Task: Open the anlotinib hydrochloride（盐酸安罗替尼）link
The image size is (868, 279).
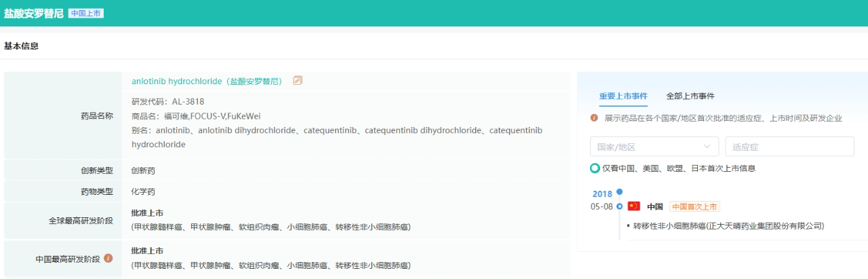Action: (208, 81)
